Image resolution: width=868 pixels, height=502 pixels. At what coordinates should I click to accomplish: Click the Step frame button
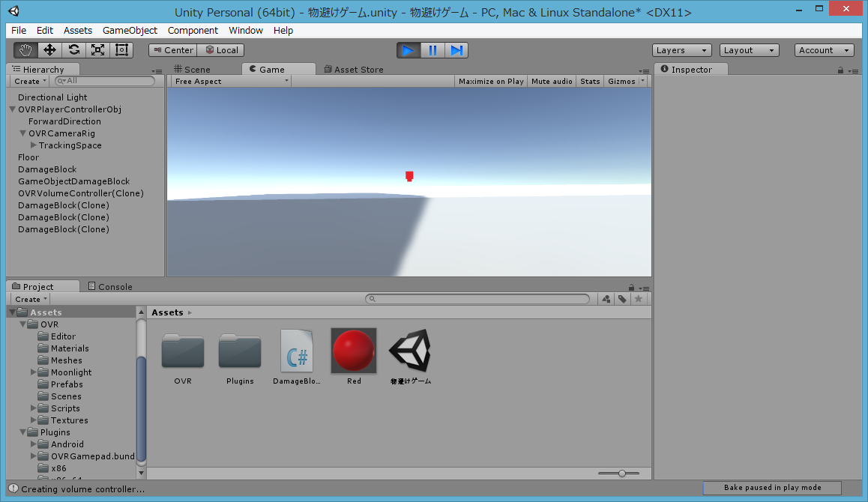(456, 50)
